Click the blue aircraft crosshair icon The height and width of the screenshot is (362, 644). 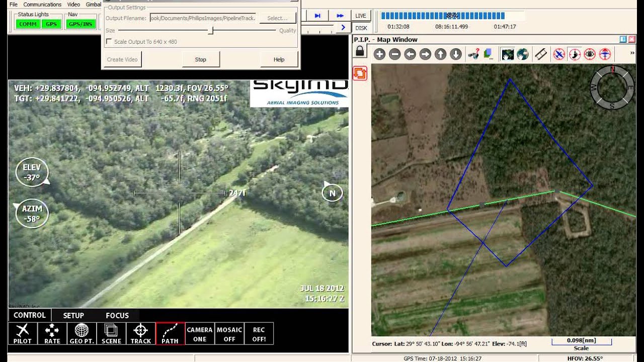[605, 54]
